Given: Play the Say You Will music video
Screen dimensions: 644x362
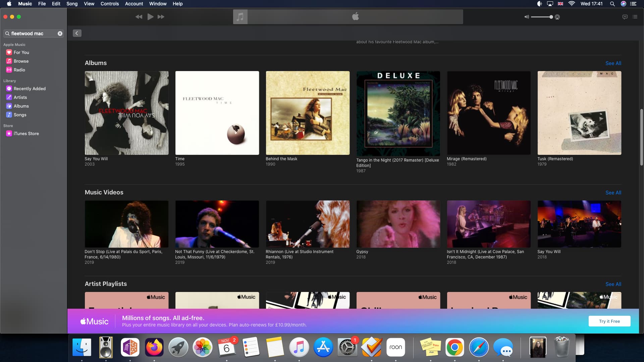Looking at the screenshot, I should coord(579,224).
